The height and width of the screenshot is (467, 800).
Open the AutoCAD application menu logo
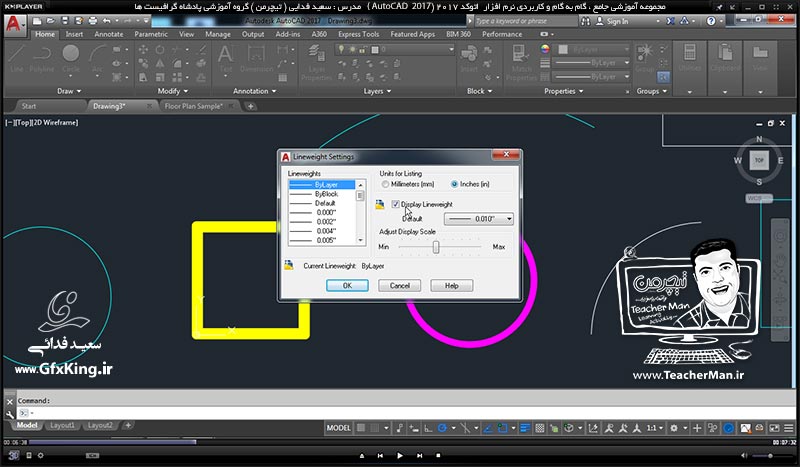click(14, 24)
